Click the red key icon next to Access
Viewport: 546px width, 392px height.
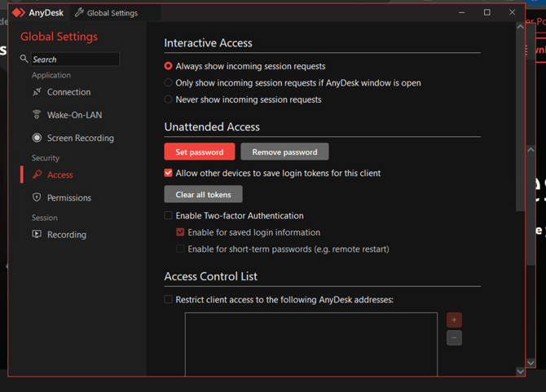[x=37, y=174]
